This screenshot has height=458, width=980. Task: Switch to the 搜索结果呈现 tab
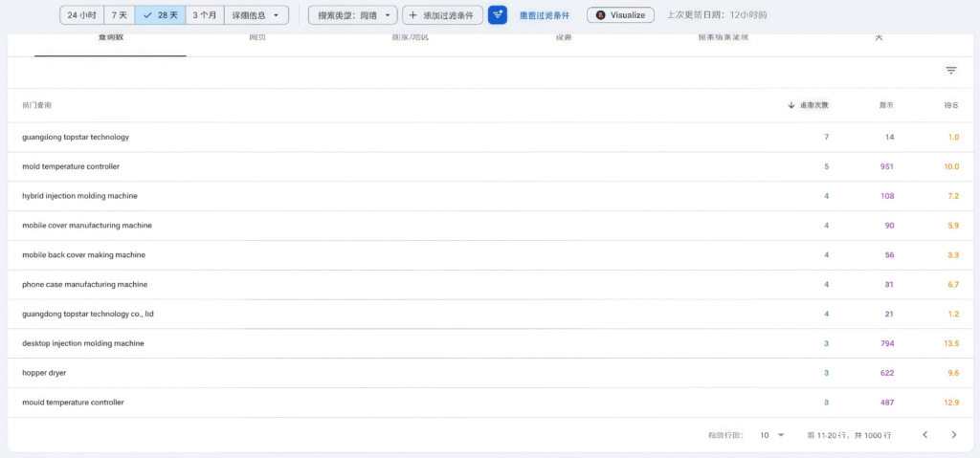[x=724, y=39]
